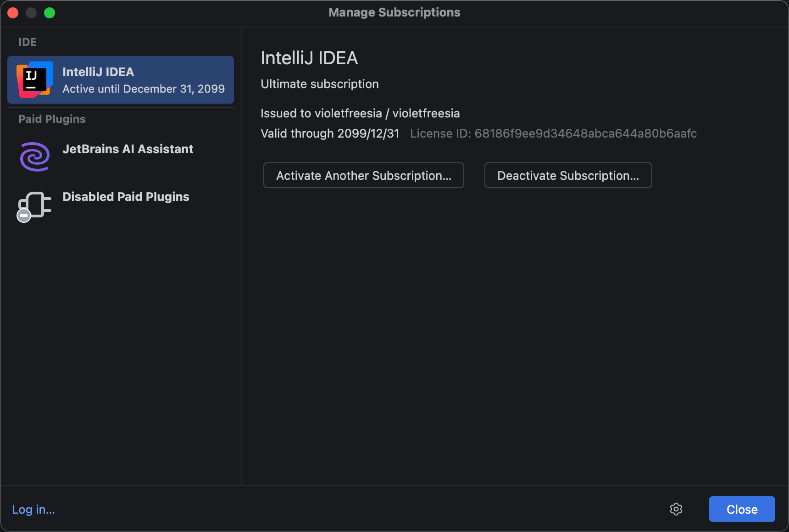Click the red window close button

[13, 13]
